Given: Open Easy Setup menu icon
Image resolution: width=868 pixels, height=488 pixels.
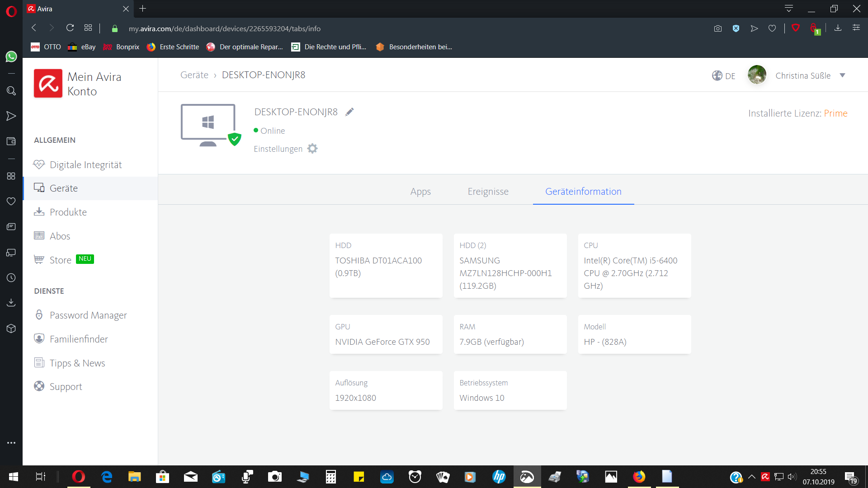Looking at the screenshot, I should point(856,28).
